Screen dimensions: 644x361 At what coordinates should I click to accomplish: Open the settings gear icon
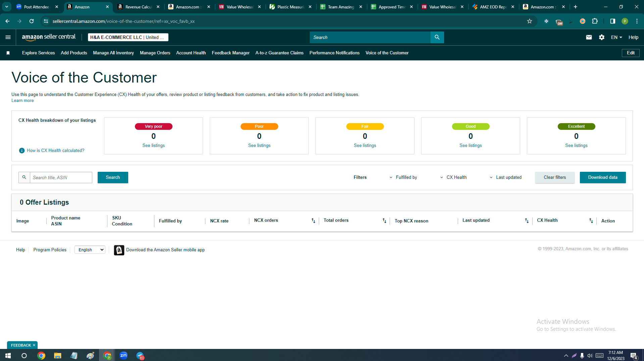click(602, 37)
